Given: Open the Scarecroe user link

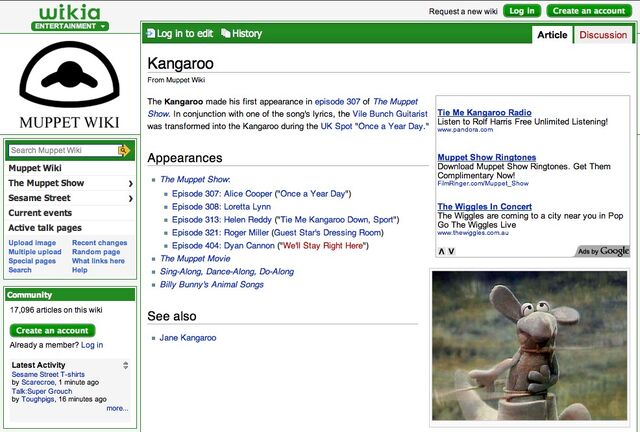Looking at the screenshot, I should (38, 383).
